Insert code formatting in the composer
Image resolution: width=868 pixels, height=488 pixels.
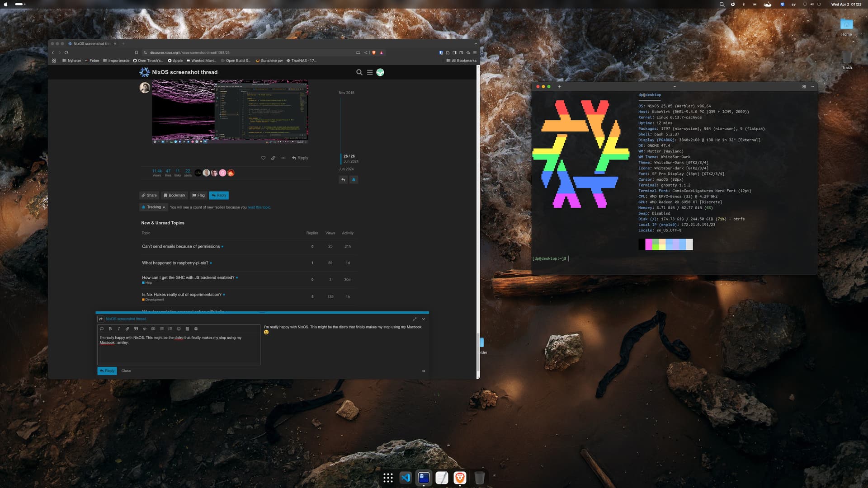tap(145, 328)
